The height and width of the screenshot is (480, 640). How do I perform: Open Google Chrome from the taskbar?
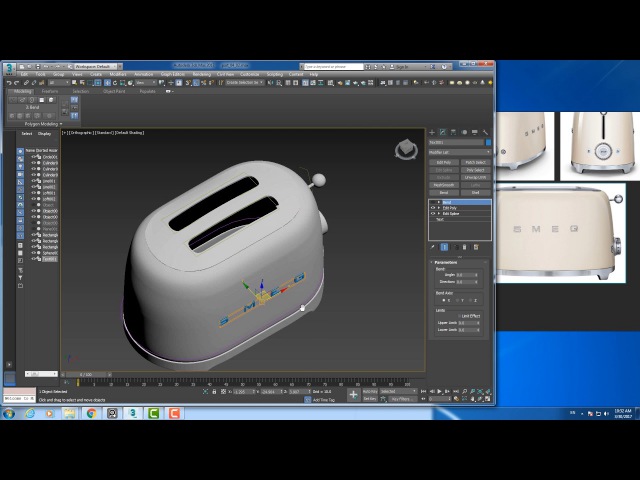(x=91, y=413)
